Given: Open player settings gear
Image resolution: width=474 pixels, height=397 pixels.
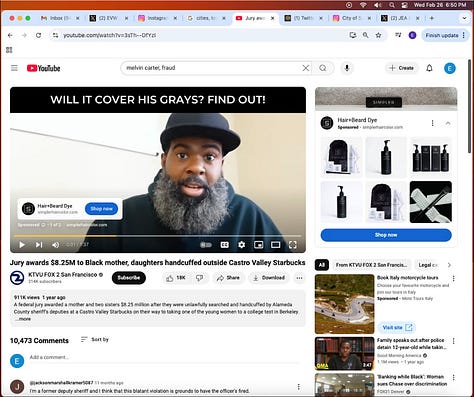Looking at the screenshot, I should coord(242,245).
